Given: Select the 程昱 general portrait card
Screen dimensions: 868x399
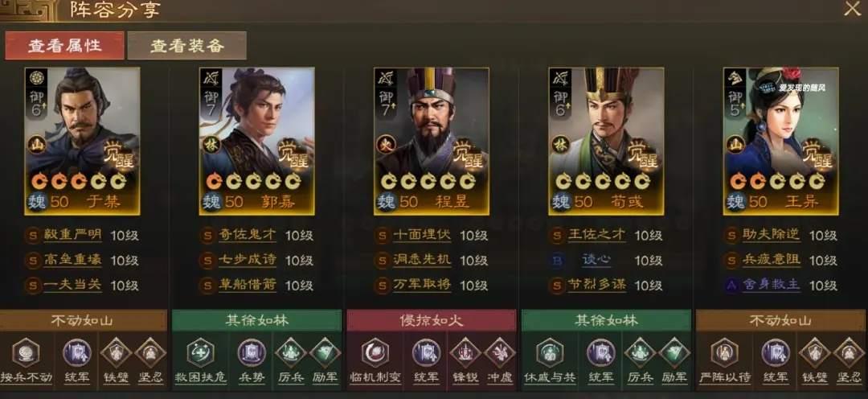Looking at the screenshot, I should pyautogui.click(x=432, y=142).
